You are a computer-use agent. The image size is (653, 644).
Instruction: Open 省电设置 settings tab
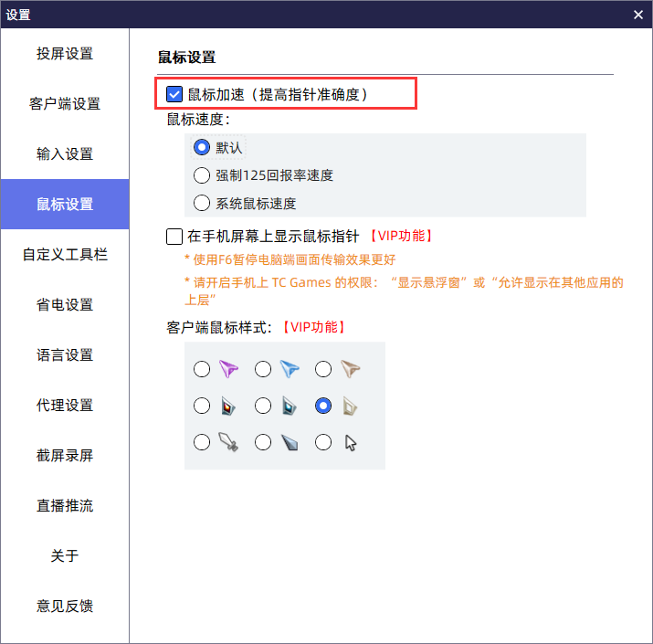pyautogui.click(x=65, y=304)
